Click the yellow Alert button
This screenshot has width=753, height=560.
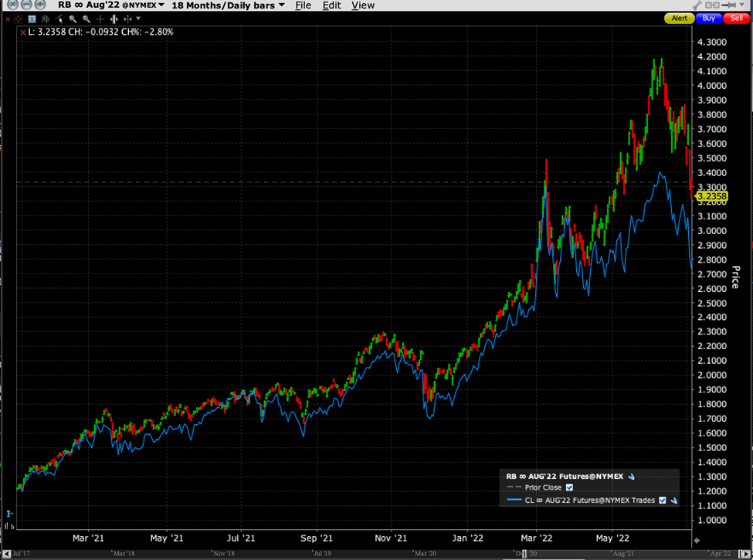[679, 19]
